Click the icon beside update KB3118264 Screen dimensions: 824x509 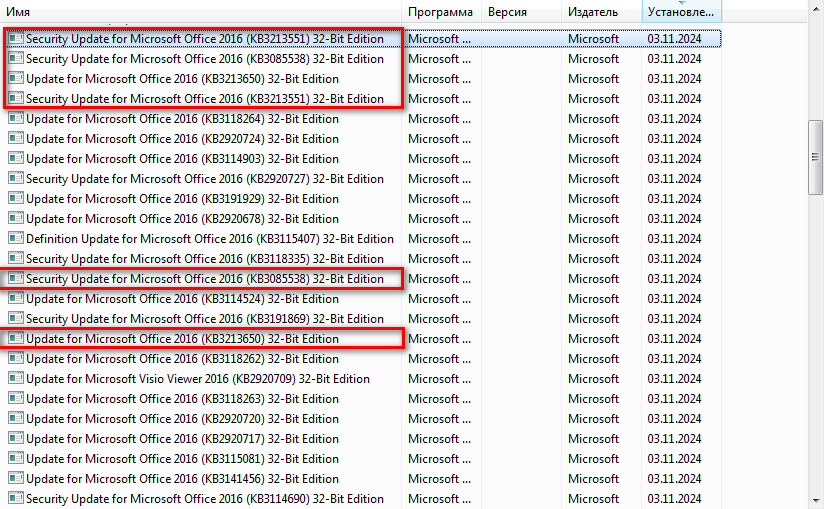coord(16,119)
